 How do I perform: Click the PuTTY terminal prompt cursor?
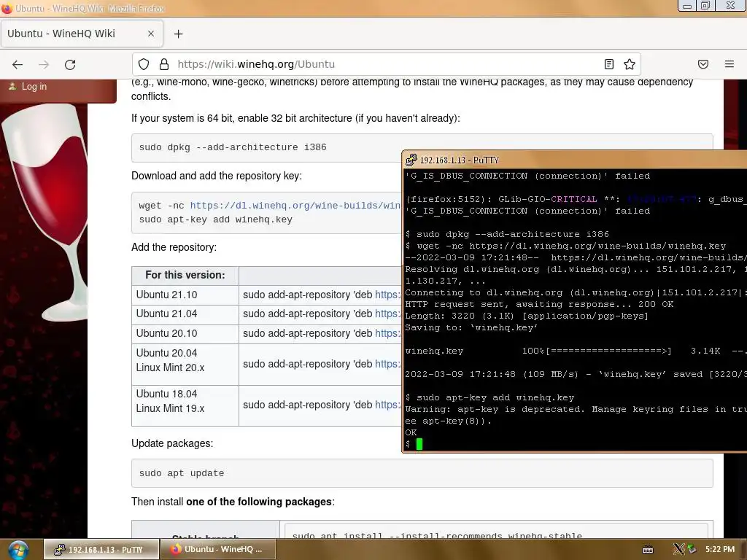(419, 444)
